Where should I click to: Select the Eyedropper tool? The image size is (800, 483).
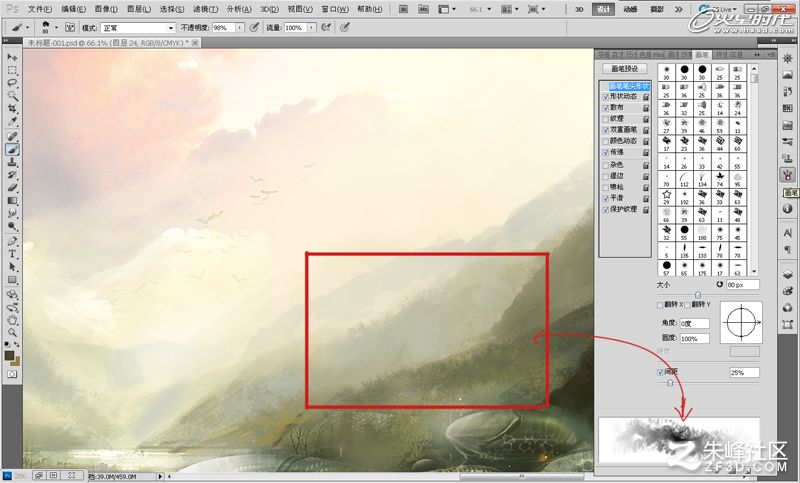tap(12, 121)
